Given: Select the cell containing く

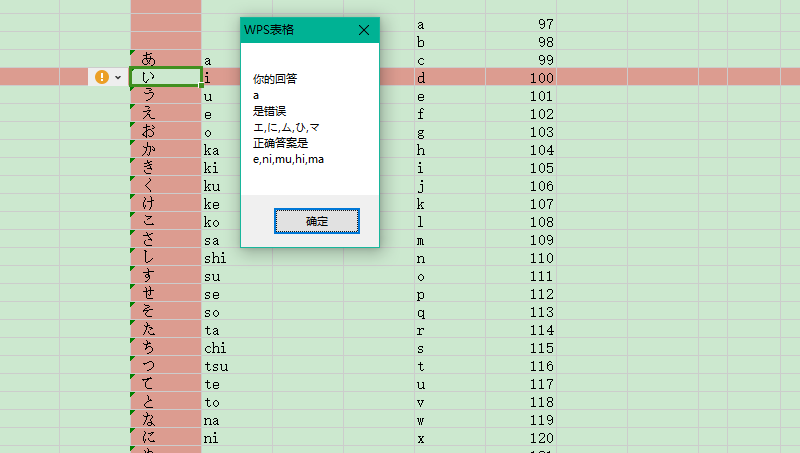Looking at the screenshot, I should (166, 185).
